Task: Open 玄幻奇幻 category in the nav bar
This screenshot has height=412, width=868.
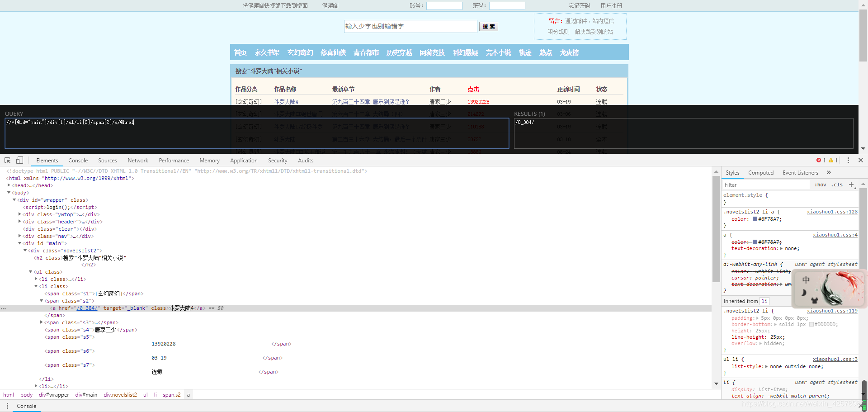Action: tap(300, 52)
